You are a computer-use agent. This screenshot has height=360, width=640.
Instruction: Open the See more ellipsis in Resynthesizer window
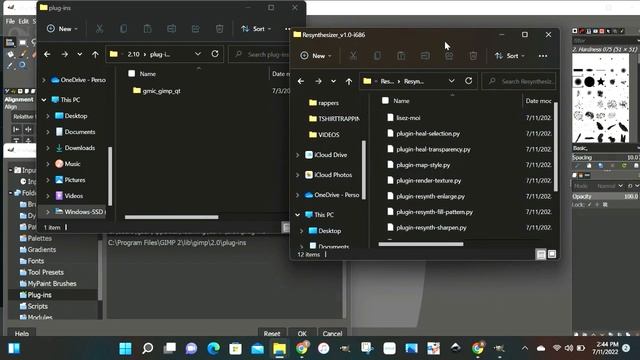[x=543, y=56]
